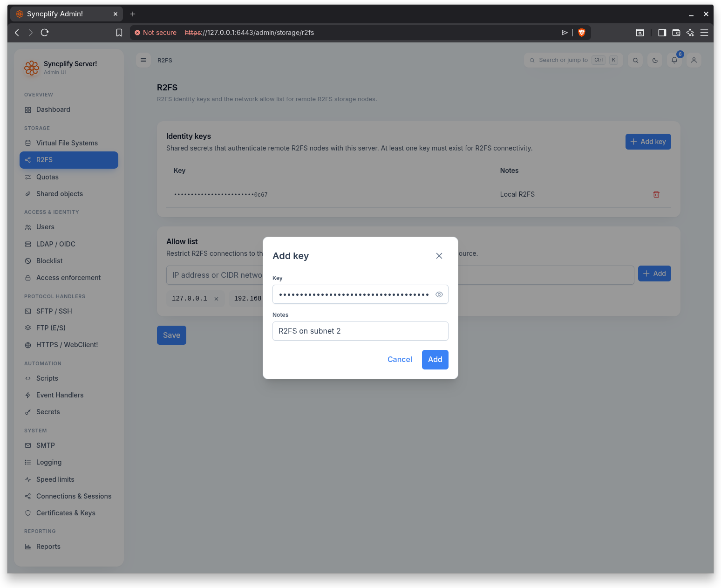Toggle the sidebar hamburger menu

(x=143, y=60)
